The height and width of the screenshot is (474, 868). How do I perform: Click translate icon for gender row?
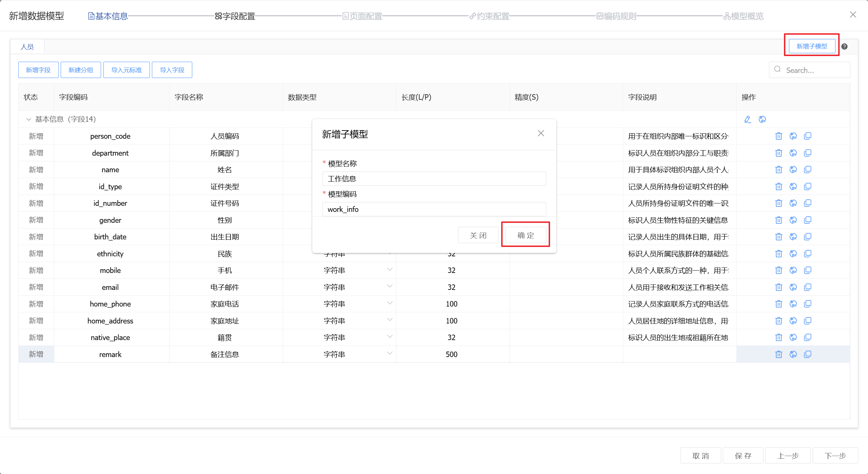pyautogui.click(x=793, y=220)
